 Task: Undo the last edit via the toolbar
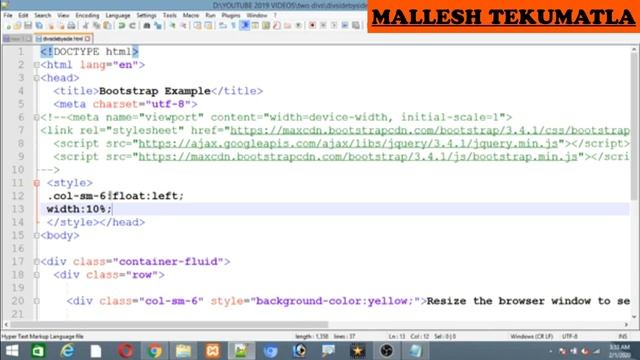tap(122, 26)
